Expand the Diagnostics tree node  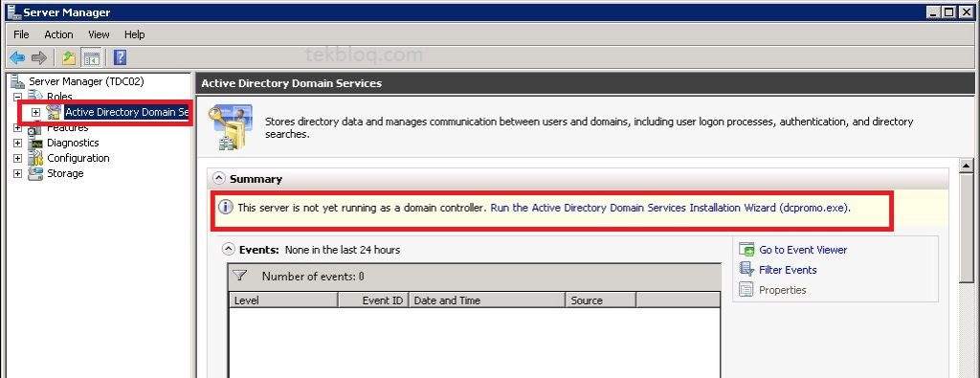(17, 144)
